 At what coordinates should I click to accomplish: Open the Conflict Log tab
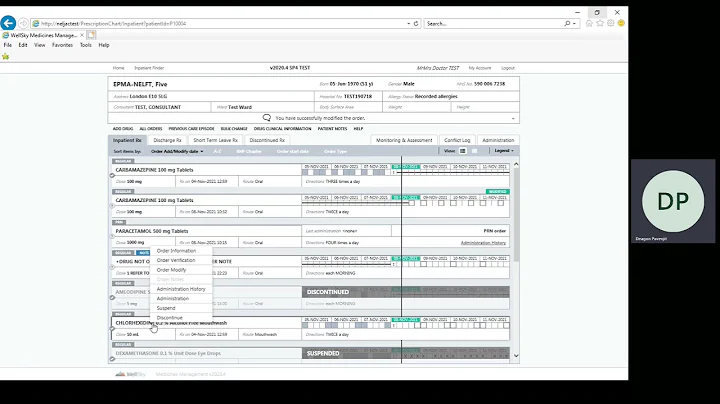click(x=457, y=140)
